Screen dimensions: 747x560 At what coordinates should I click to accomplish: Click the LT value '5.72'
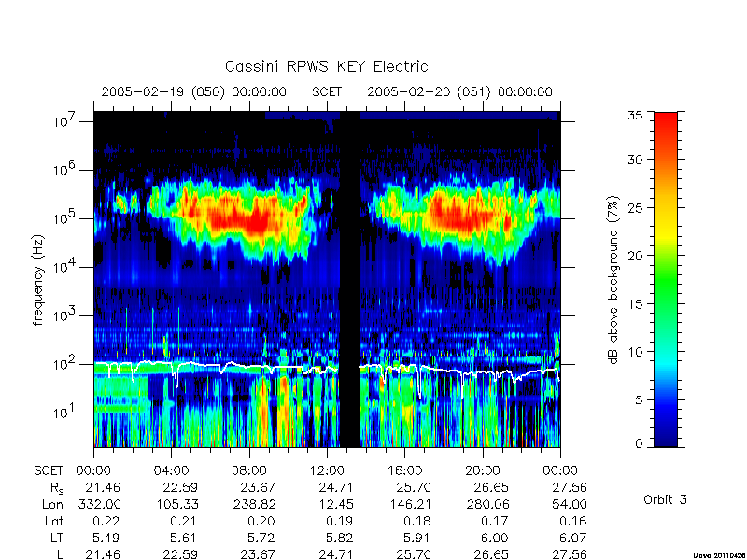click(x=261, y=539)
